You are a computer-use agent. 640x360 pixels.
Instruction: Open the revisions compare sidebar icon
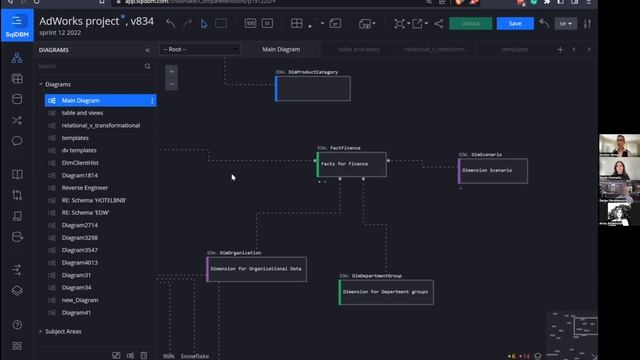pyautogui.click(x=17, y=195)
